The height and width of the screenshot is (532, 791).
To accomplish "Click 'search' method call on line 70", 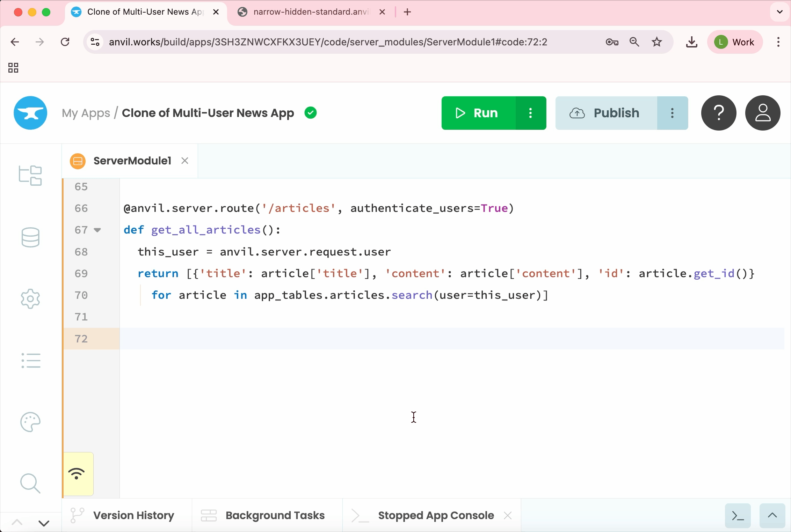I will point(412,295).
